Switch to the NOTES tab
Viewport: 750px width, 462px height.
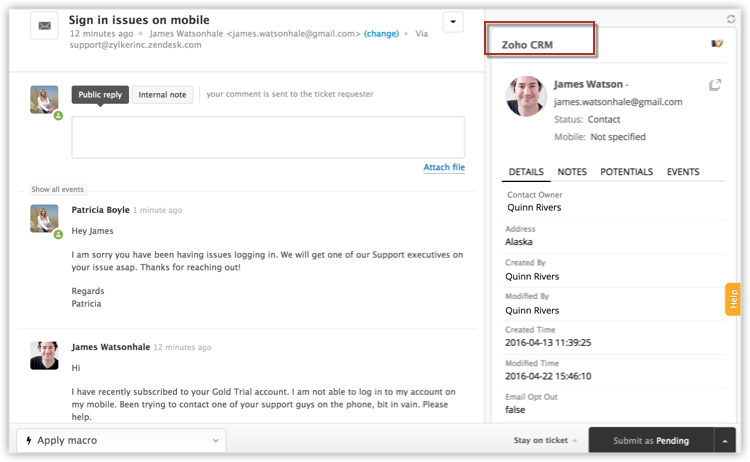(572, 172)
